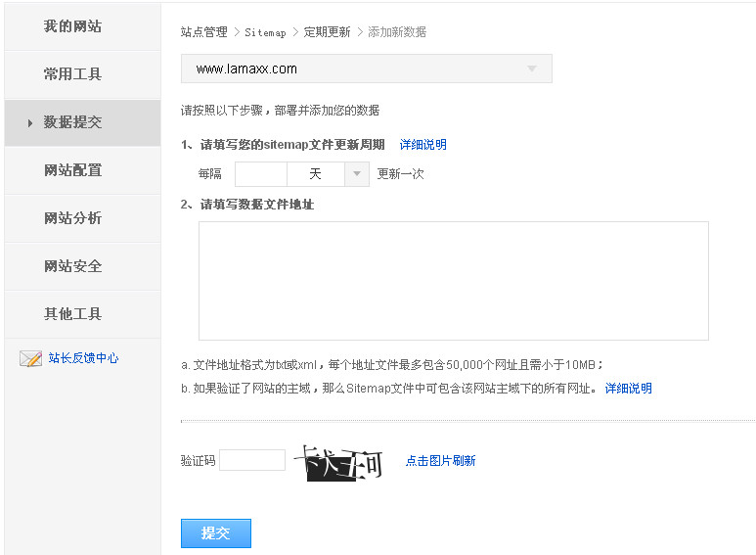Click the 点击图片刷新 link
The image size is (756, 555).
click(440, 461)
